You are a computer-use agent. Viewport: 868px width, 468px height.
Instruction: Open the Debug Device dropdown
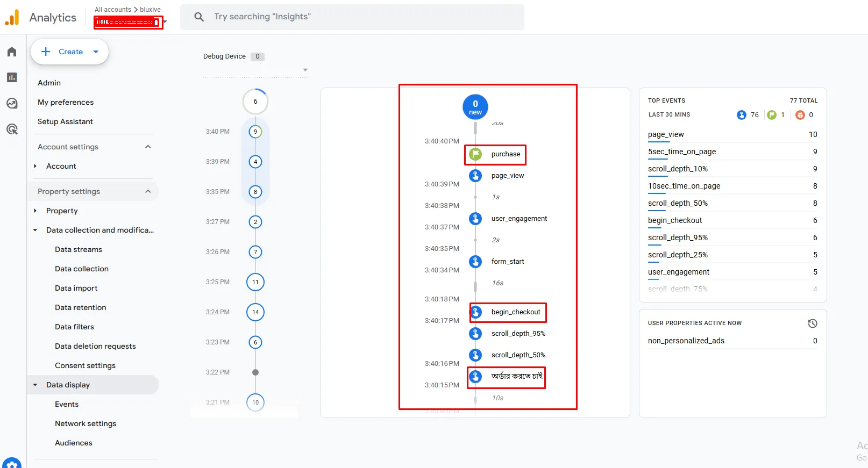coord(305,70)
